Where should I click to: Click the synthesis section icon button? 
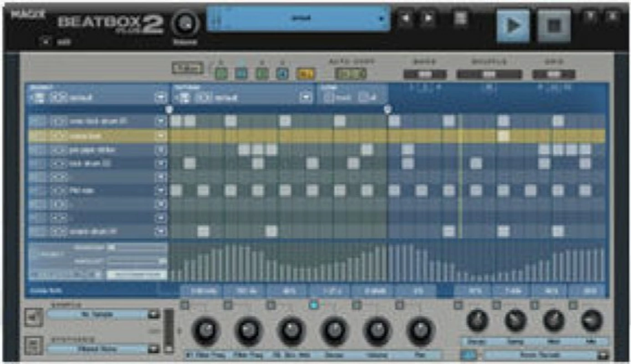[34, 345]
